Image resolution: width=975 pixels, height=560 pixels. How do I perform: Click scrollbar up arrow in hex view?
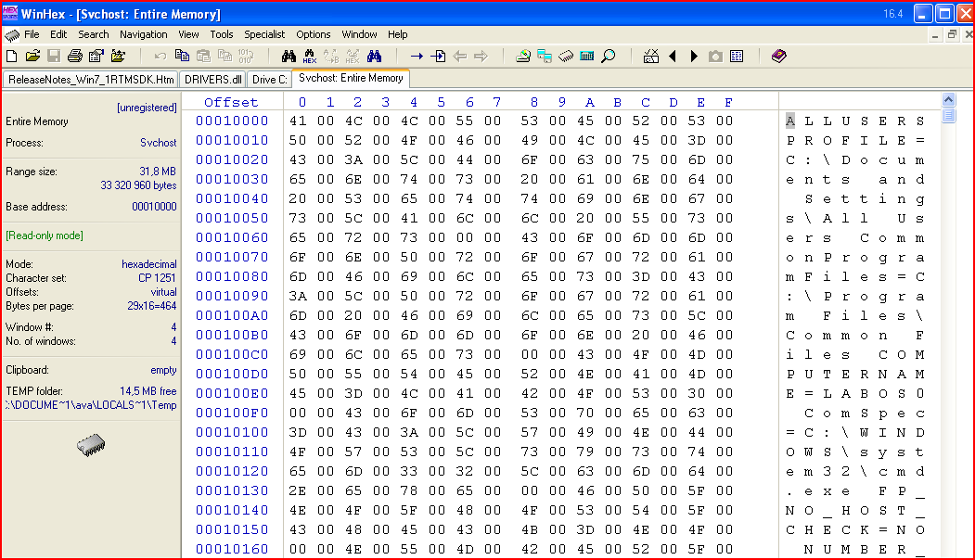point(948,99)
